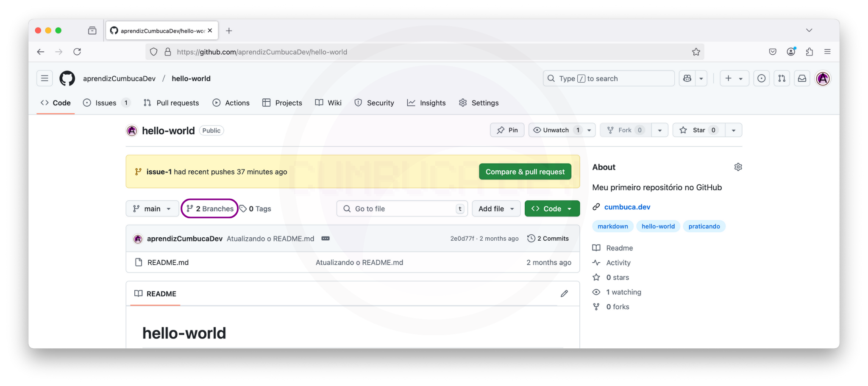Open the cumbuca.dev website link
This screenshot has width=868, height=386.
click(x=627, y=207)
